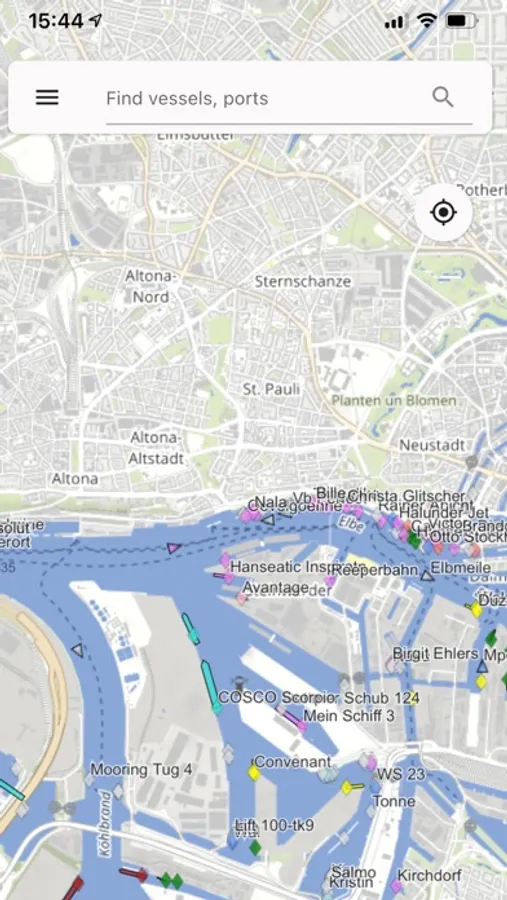The height and width of the screenshot is (900, 507).
Task: Tap the Nala vessel marker cluster
Action: pyautogui.click(x=249, y=514)
